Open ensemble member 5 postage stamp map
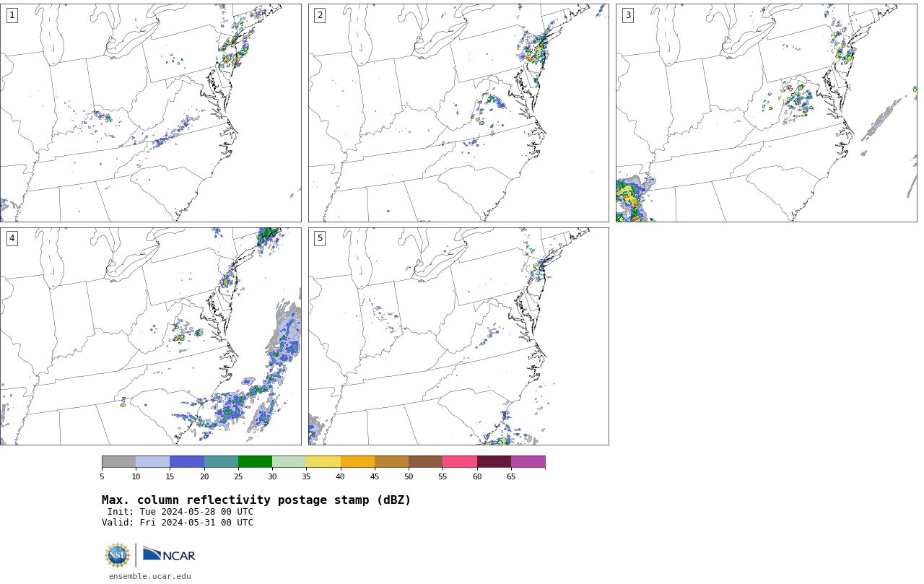This screenshot has width=924, height=584. [x=458, y=336]
